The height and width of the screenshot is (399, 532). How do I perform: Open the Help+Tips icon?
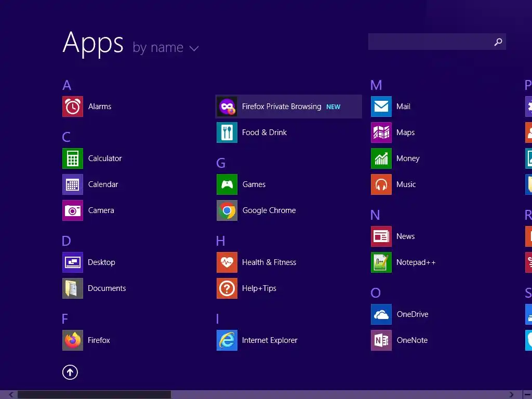(227, 288)
